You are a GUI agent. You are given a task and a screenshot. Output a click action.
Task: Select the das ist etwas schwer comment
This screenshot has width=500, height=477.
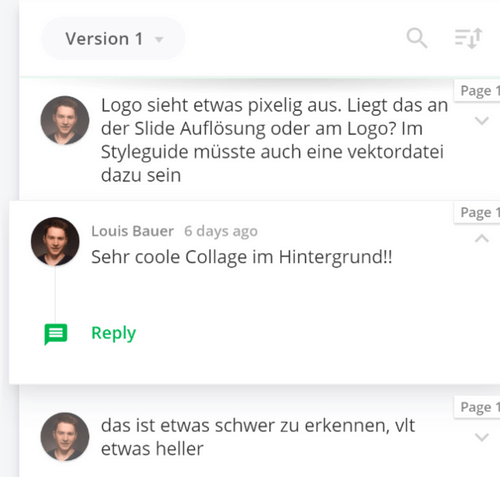pyautogui.click(x=258, y=437)
